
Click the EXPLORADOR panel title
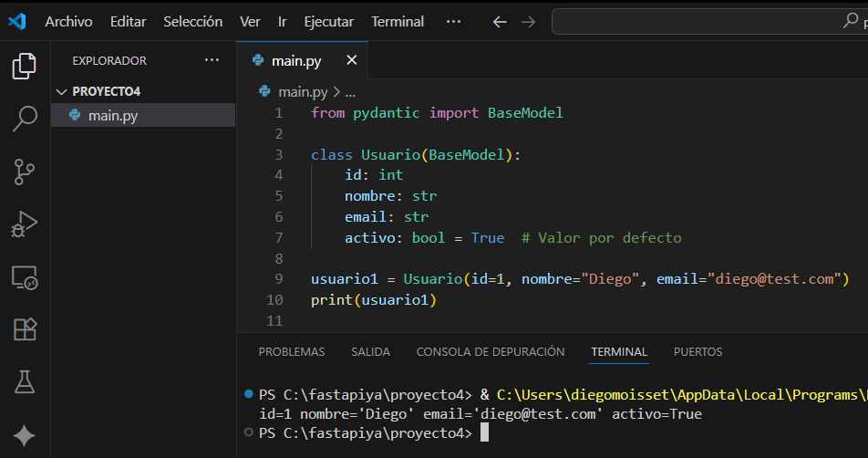click(x=109, y=60)
